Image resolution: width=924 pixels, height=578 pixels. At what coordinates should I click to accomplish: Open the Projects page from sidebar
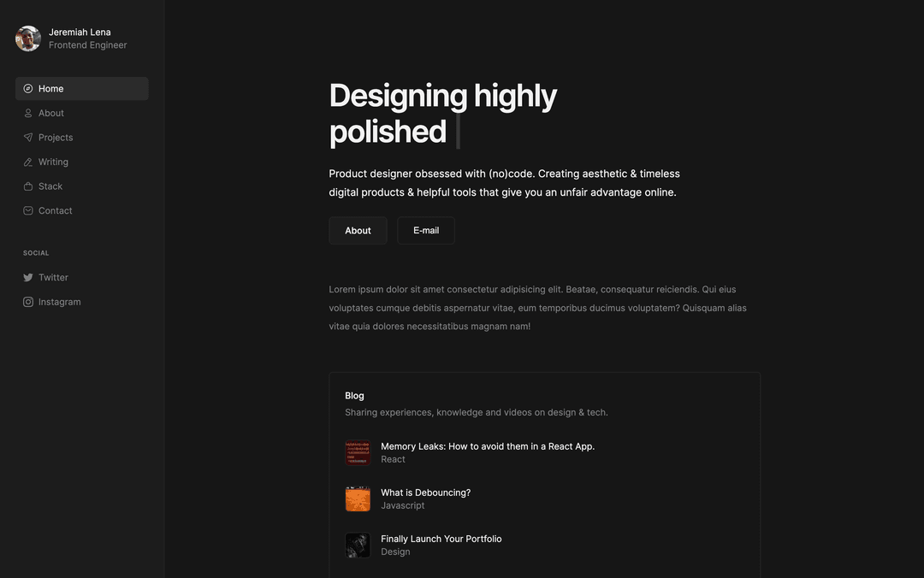pyautogui.click(x=56, y=138)
